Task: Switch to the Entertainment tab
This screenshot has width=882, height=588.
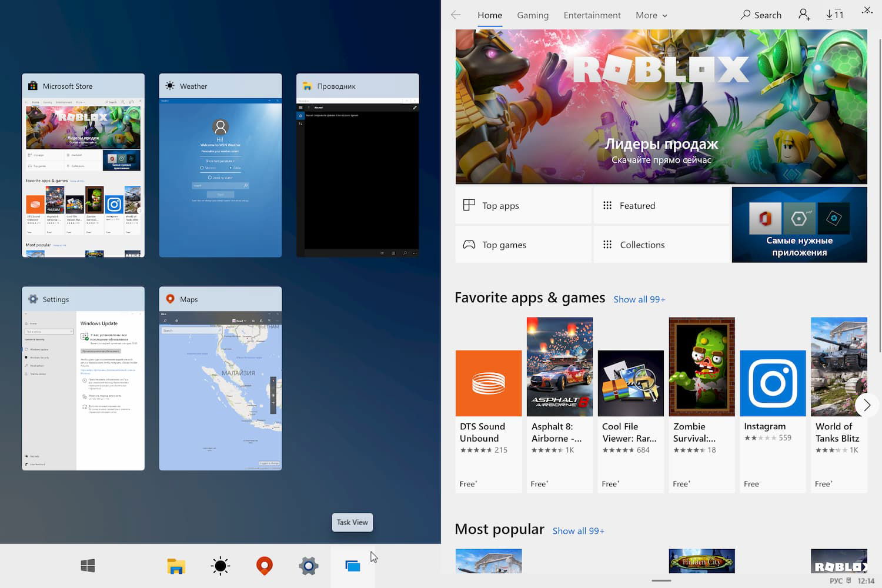Action: 592,15
